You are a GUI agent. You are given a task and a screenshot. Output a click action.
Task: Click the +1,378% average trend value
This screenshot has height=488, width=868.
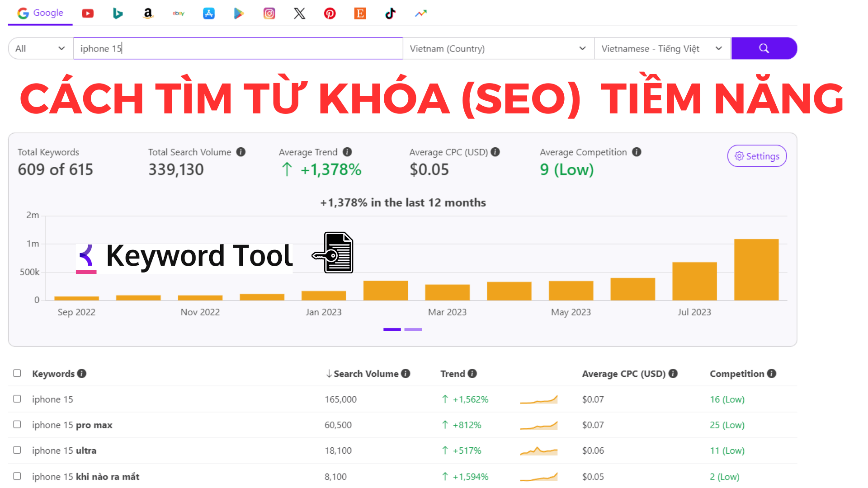[331, 169]
